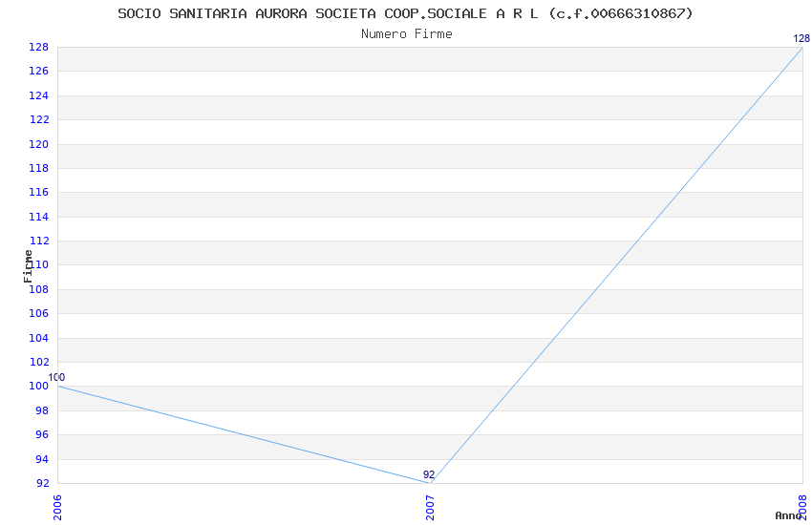Screen dimensions: 812x525
Task: Select the chart title with c.f.00666310867
Action: (x=405, y=13)
